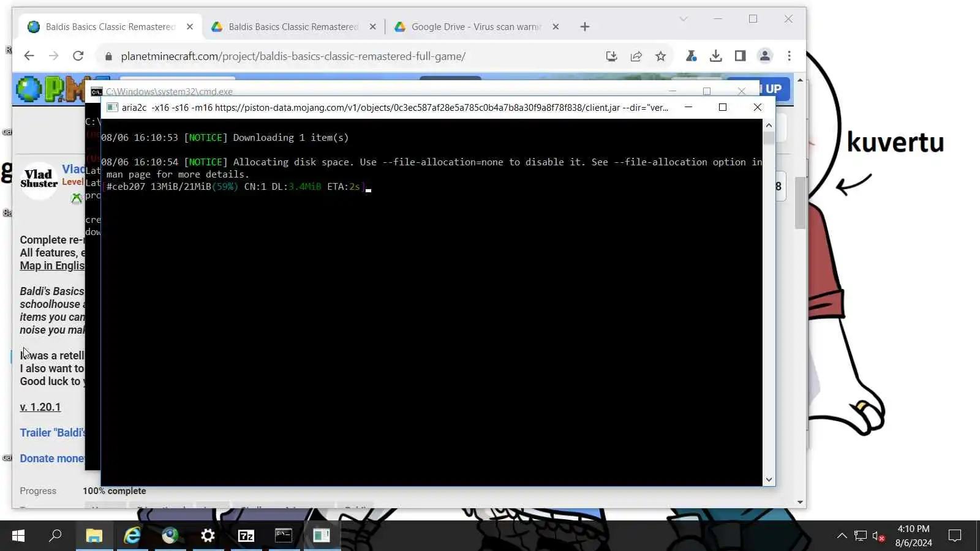Image resolution: width=980 pixels, height=551 pixels.
Task: Click the web page scrollbar up arrow
Action: pos(800,80)
